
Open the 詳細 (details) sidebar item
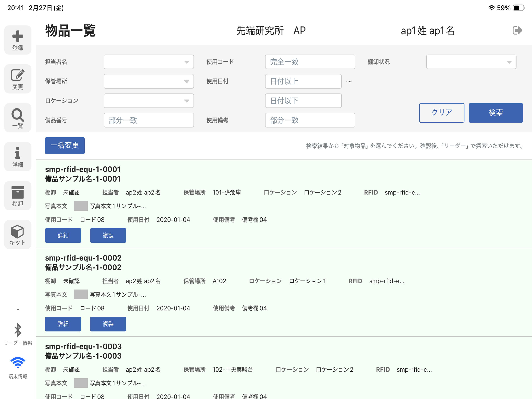point(18,157)
